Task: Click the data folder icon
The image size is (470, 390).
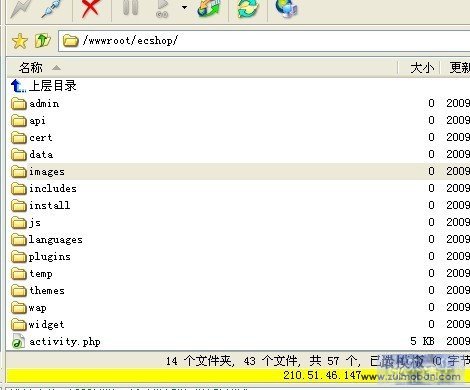Action: click(19, 155)
